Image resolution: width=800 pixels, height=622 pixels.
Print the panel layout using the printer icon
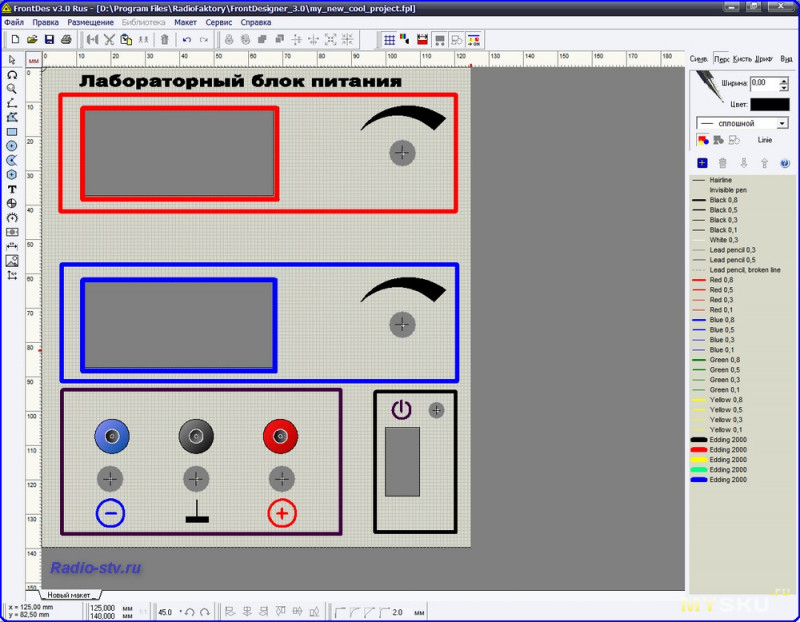[66, 40]
